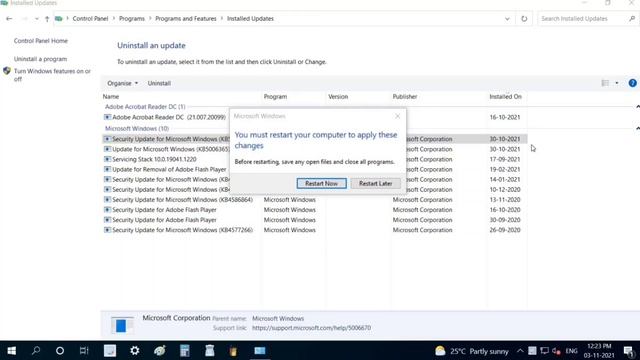Click Control Panel in the breadcrumb
640x360 pixels.
tap(90, 19)
